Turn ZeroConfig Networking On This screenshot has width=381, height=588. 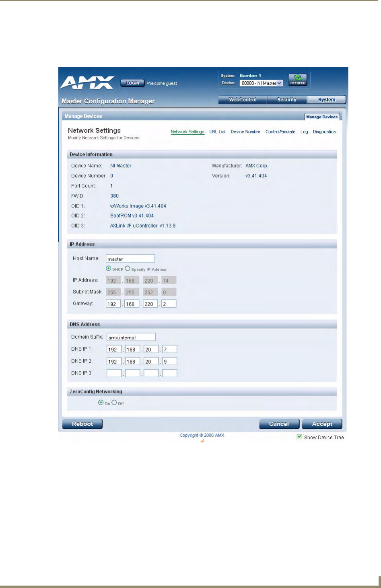pos(101,402)
